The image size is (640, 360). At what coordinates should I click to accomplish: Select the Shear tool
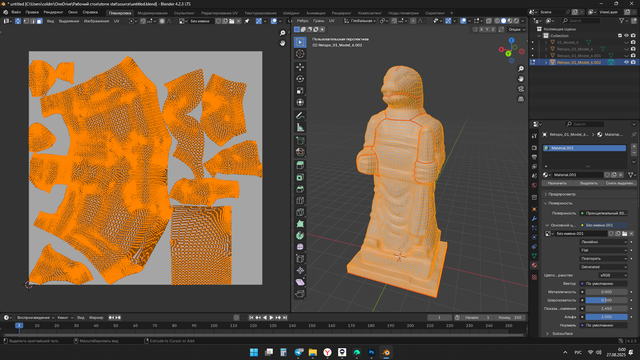[300, 282]
